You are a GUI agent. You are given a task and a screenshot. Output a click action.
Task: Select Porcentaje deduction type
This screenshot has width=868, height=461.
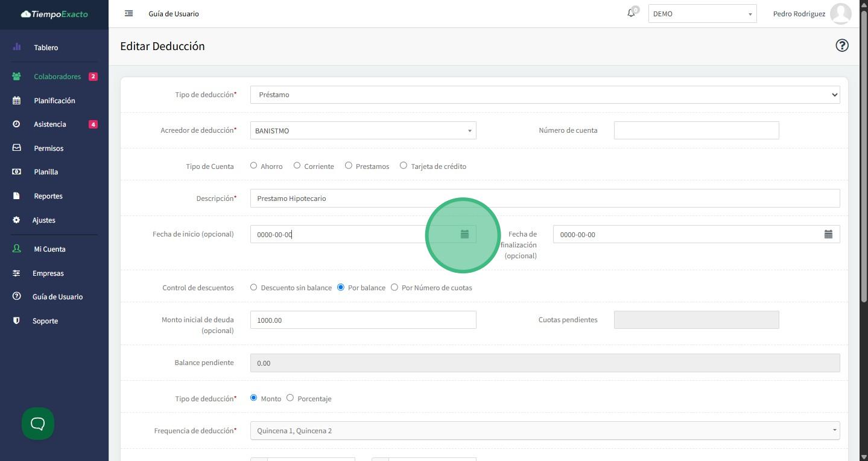click(x=290, y=398)
